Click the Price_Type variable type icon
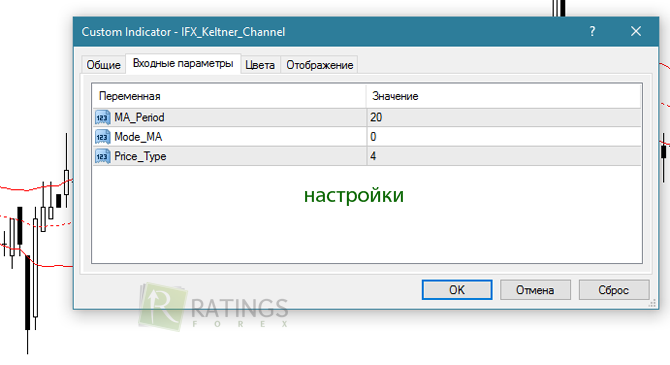Image resolution: width=670 pixels, height=365 pixels. (x=102, y=156)
